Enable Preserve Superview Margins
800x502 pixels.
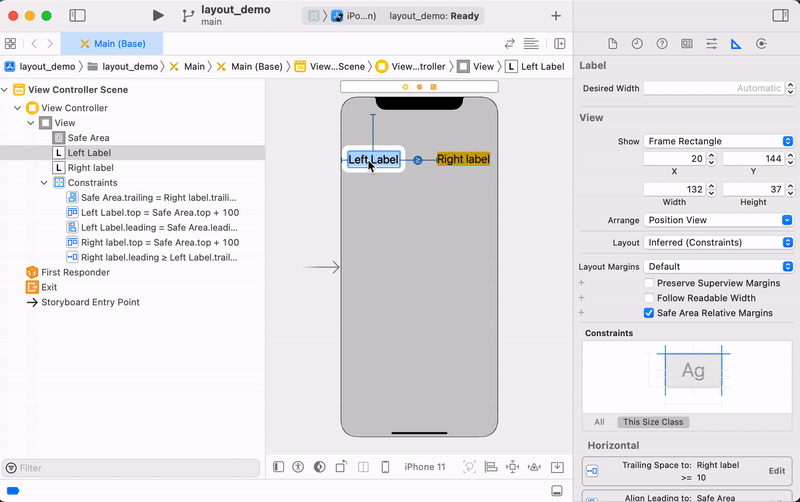click(648, 283)
